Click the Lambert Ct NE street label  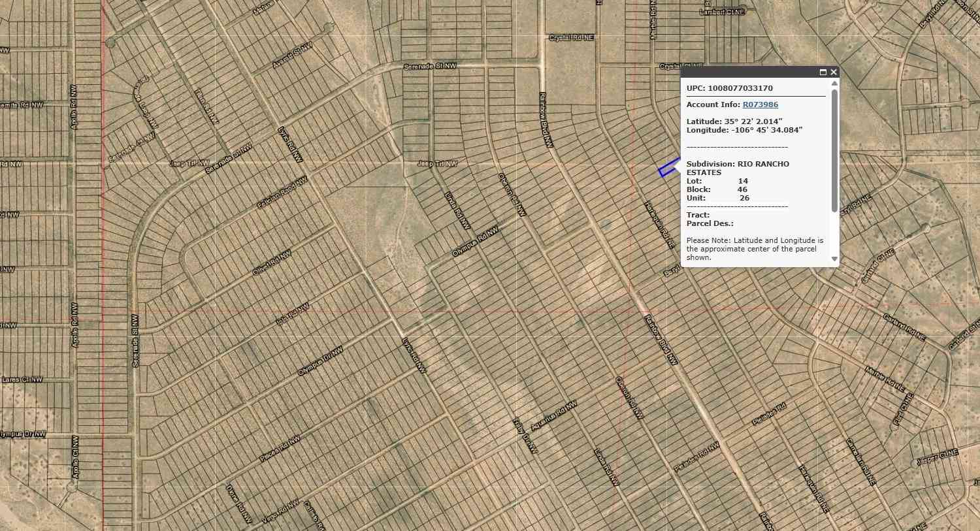coord(723,12)
